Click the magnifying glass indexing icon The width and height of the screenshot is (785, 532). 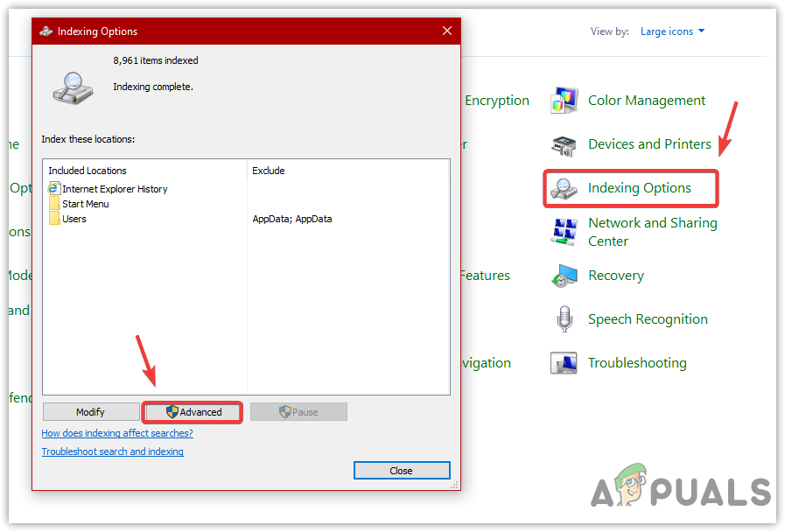(x=74, y=87)
